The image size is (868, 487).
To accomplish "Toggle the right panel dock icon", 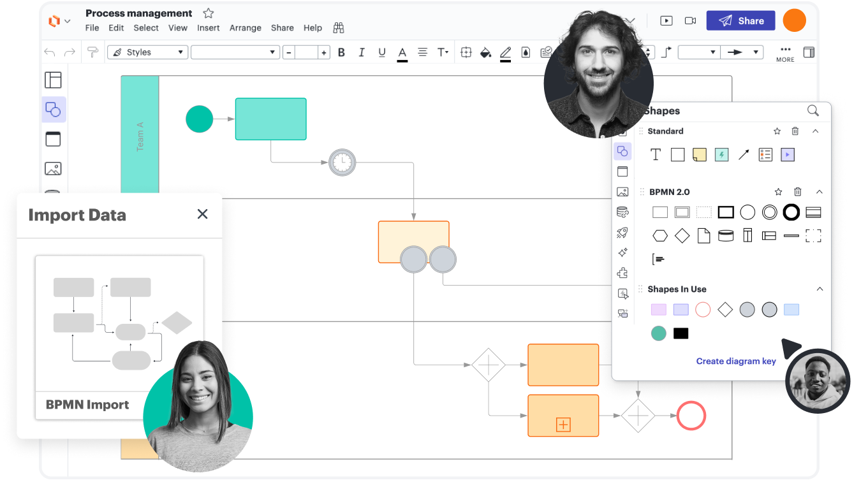I will pos(808,52).
